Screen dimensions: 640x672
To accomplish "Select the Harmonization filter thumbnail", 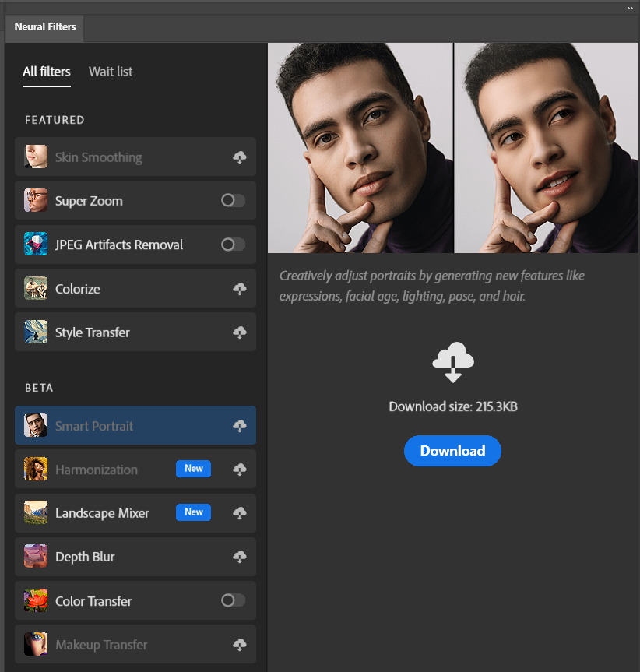I will [x=36, y=469].
